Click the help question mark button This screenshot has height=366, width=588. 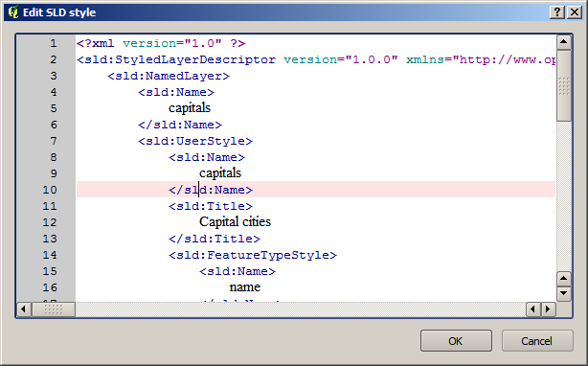pos(557,12)
